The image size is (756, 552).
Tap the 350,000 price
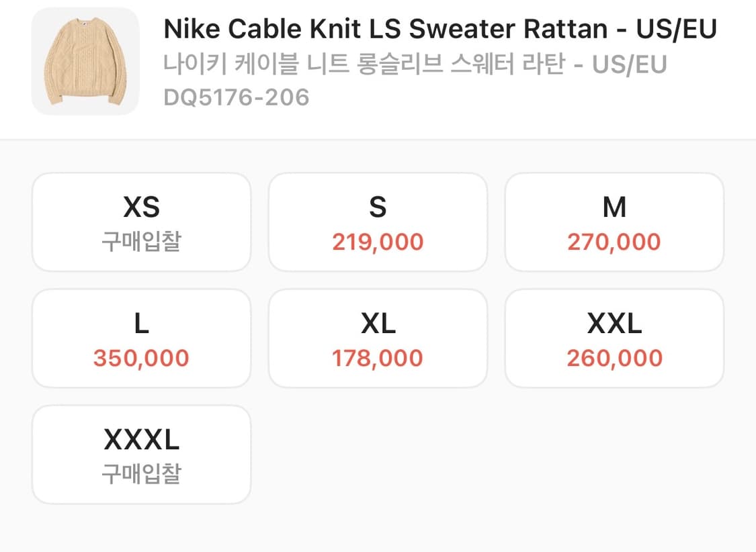(141, 358)
